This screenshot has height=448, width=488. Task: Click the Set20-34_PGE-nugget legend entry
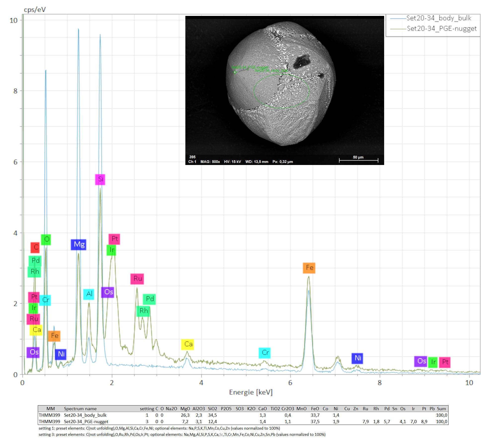point(441,29)
